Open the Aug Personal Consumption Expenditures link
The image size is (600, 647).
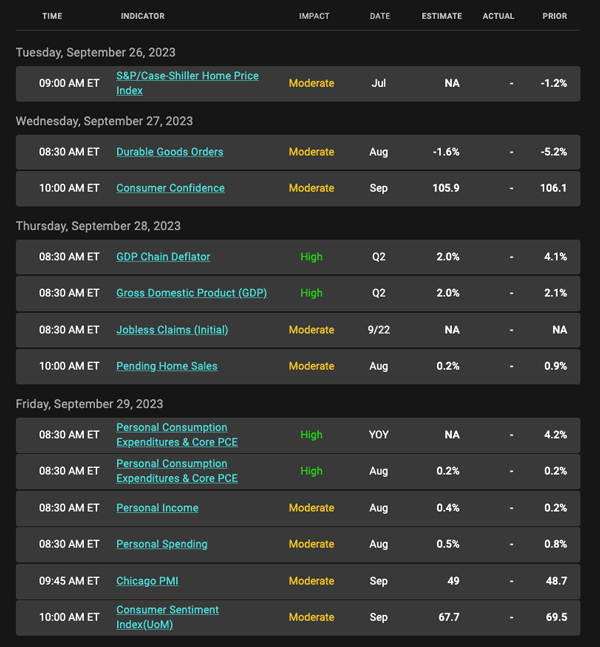(x=177, y=471)
